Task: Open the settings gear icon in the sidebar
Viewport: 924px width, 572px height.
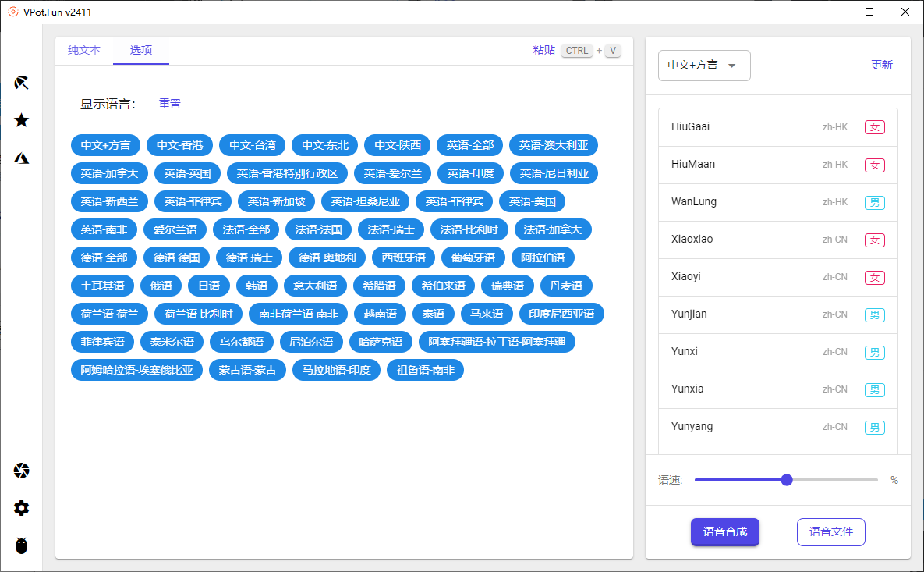Action: (x=21, y=508)
